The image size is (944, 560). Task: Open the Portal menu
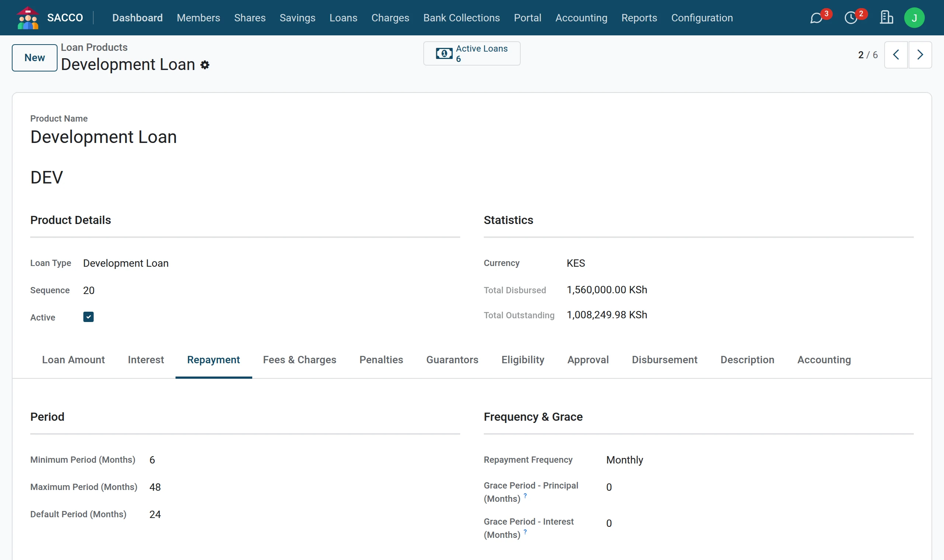click(x=528, y=18)
